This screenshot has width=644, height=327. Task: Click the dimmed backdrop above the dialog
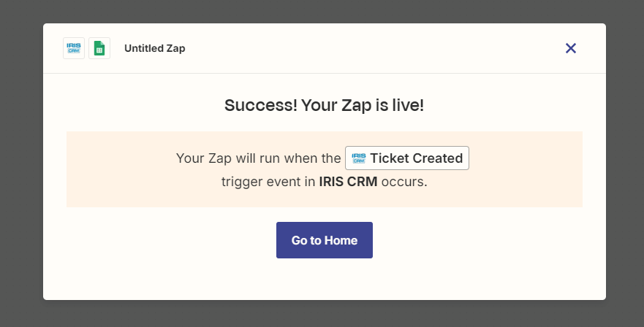click(x=322, y=11)
